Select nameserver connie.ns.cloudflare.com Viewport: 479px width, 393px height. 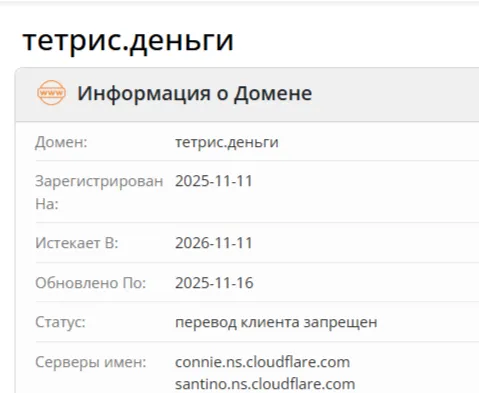[262, 362]
